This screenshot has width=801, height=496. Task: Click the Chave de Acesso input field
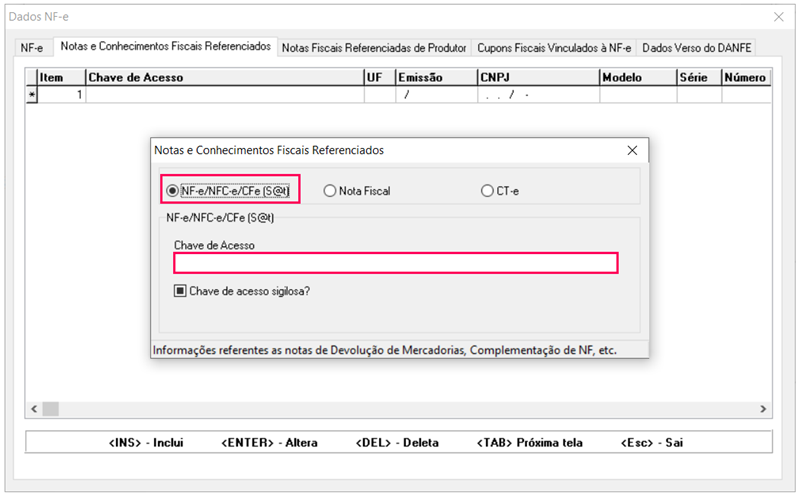[x=395, y=263]
